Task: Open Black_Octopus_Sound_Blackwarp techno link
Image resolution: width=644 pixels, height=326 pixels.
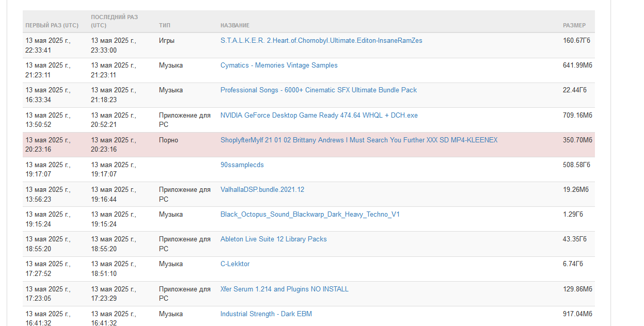Action: (x=310, y=215)
